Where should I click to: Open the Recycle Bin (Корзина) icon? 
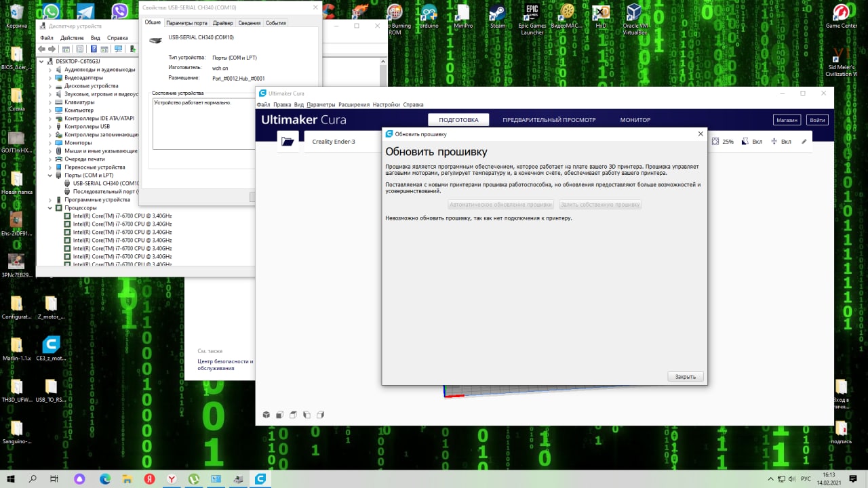point(16,16)
